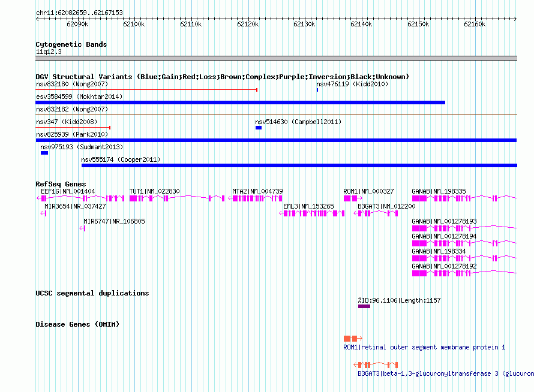
Task: Select the GANAB NM_001278192 transcript glyph
Action: [x=464, y=273]
